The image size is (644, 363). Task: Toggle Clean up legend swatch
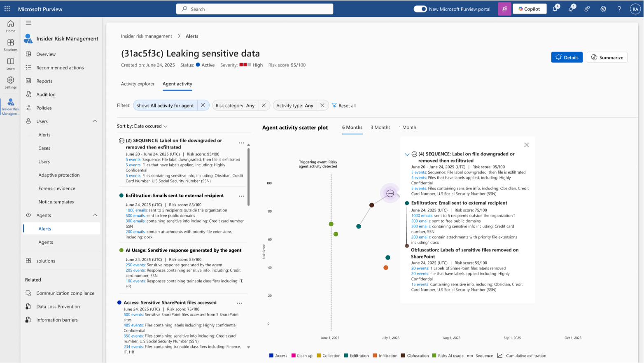(x=294, y=356)
